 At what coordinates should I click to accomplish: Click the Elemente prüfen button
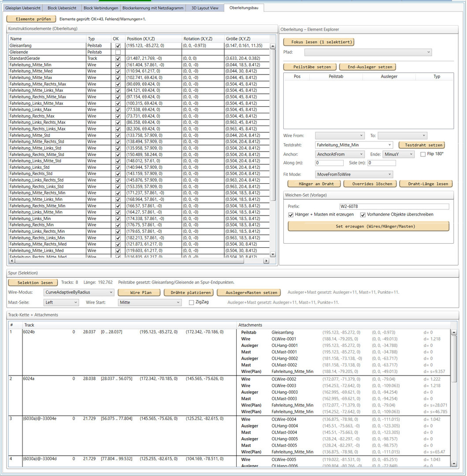31,19
